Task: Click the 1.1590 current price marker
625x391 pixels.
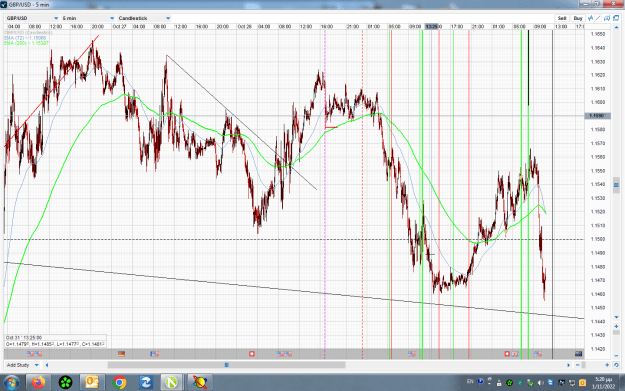Action: pyautogui.click(x=597, y=116)
